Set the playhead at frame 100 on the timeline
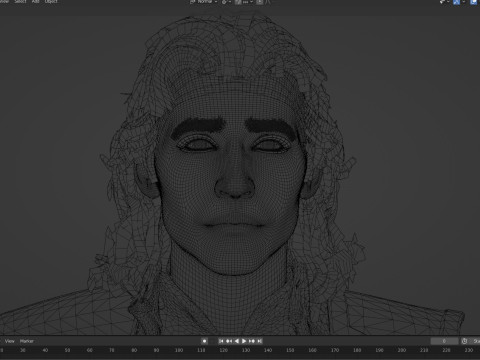 pos(179,350)
